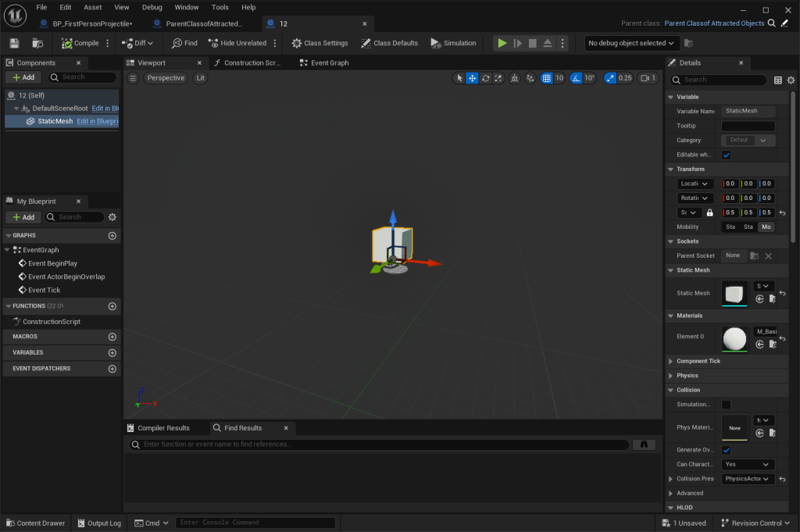
Task: Click the scale lock icon in Transform
Action: point(709,212)
